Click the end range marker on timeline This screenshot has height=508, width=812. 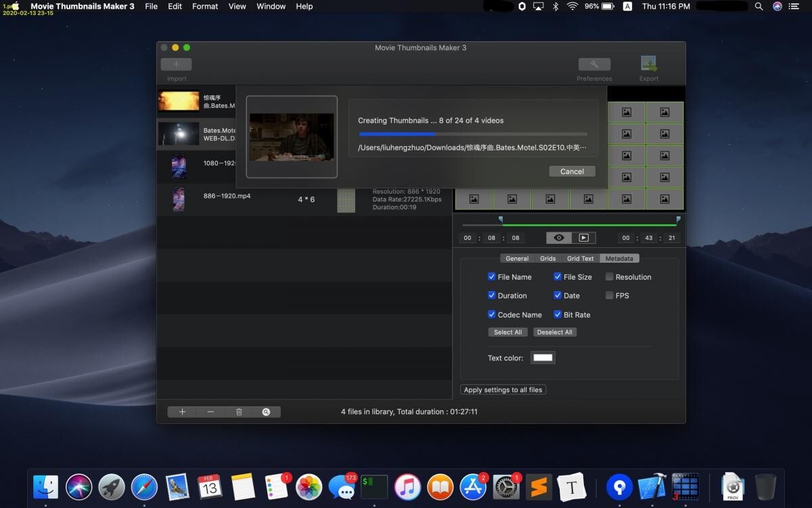click(x=678, y=219)
